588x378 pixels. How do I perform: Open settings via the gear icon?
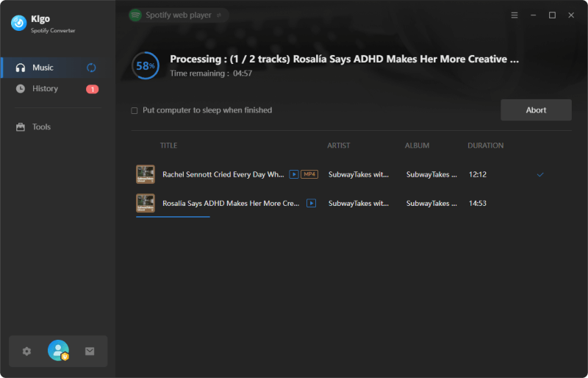[26, 352]
